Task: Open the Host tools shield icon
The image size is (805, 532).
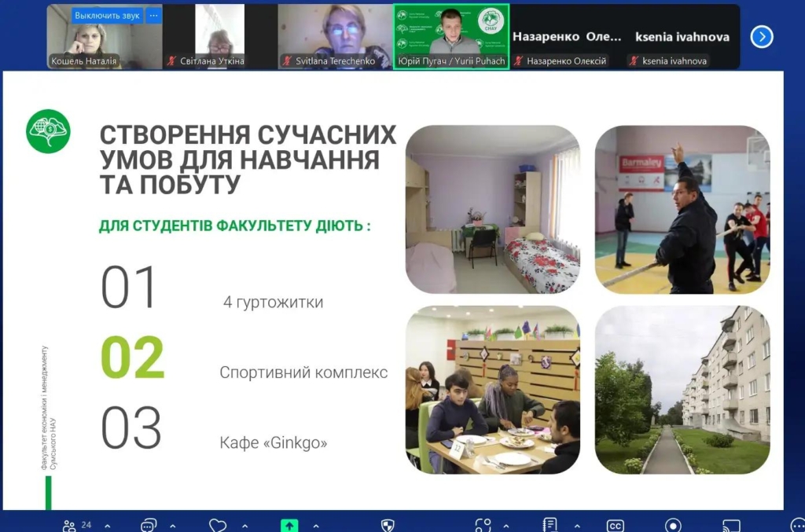Action: [x=388, y=525]
